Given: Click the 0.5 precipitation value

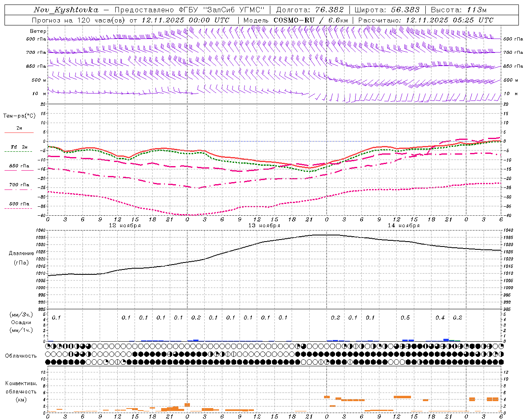Looking at the screenshot, I should point(405,318).
